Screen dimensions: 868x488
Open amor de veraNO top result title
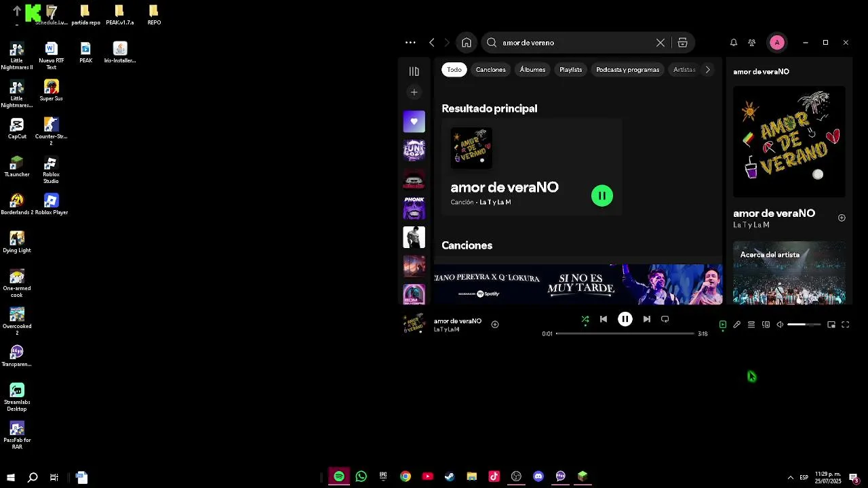click(x=505, y=187)
